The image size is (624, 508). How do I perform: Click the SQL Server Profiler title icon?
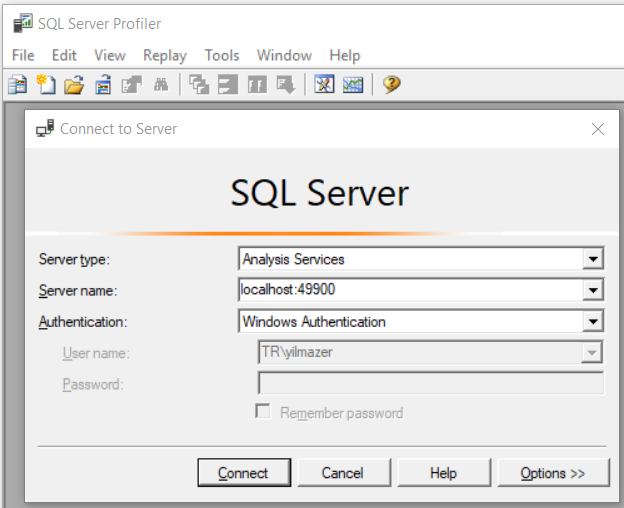click(x=23, y=23)
